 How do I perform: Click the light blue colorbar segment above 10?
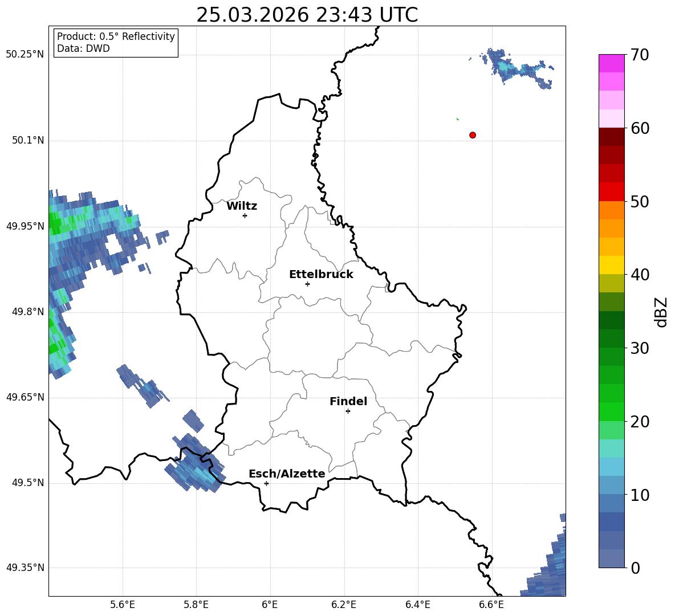[x=611, y=486]
